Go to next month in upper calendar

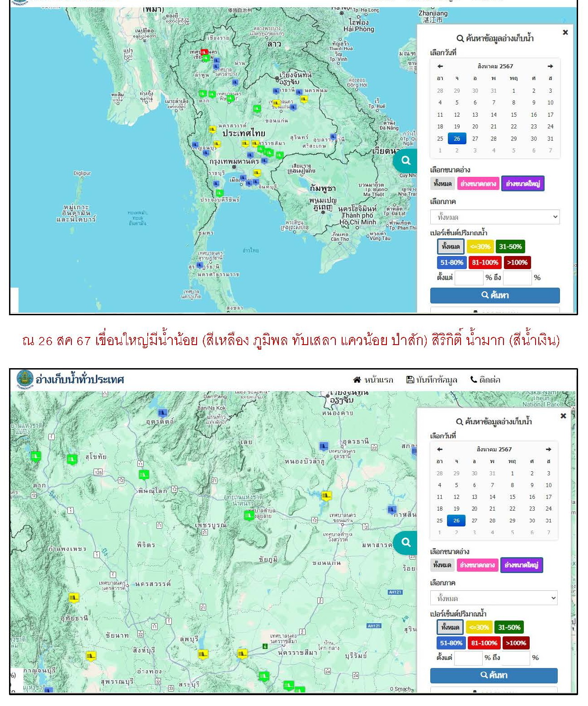coord(550,66)
